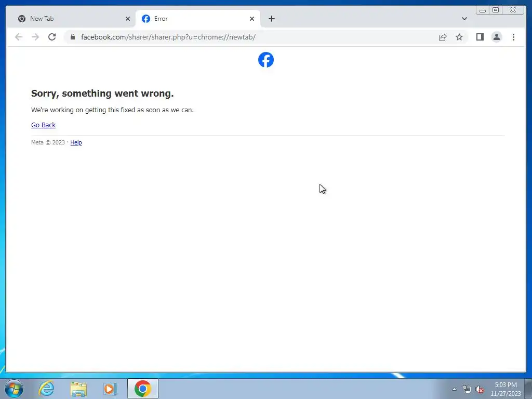Show hidden system tray icons
This screenshot has width=532, height=399.
(454, 389)
